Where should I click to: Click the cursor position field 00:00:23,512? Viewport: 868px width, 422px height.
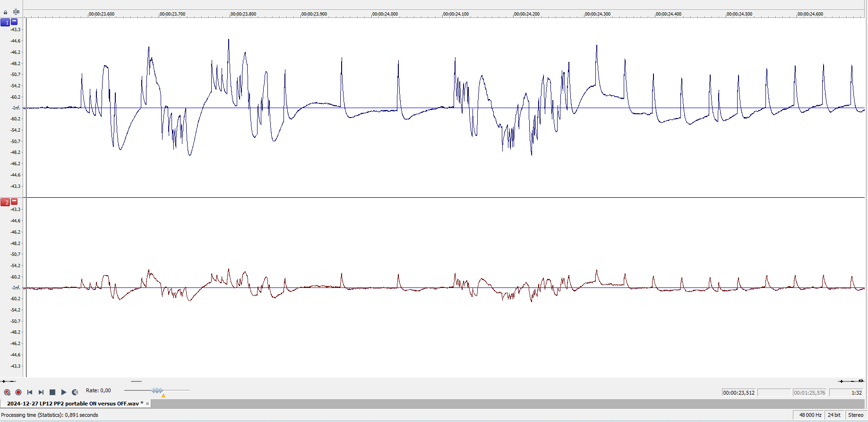click(739, 393)
